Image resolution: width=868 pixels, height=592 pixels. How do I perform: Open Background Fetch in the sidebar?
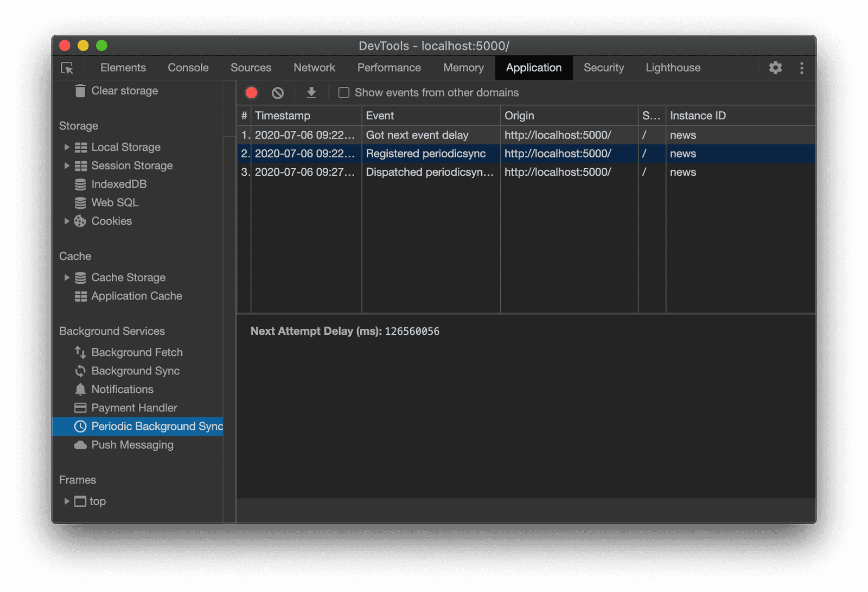click(137, 352)
